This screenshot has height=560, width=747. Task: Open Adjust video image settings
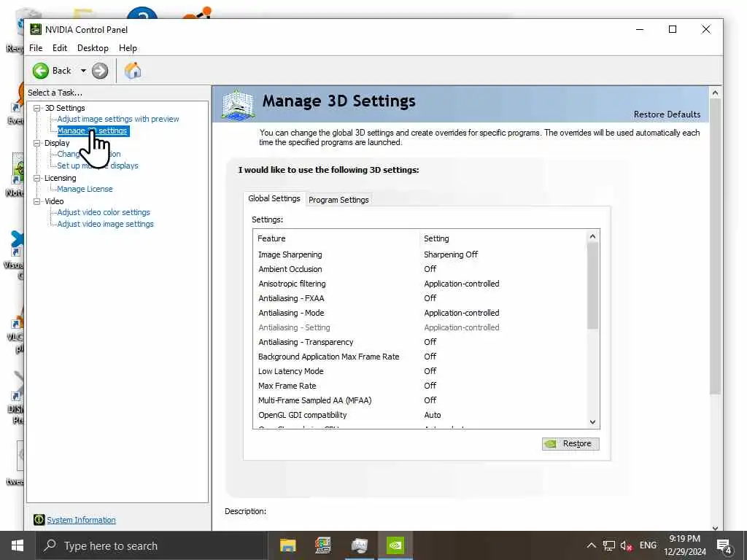105,224
